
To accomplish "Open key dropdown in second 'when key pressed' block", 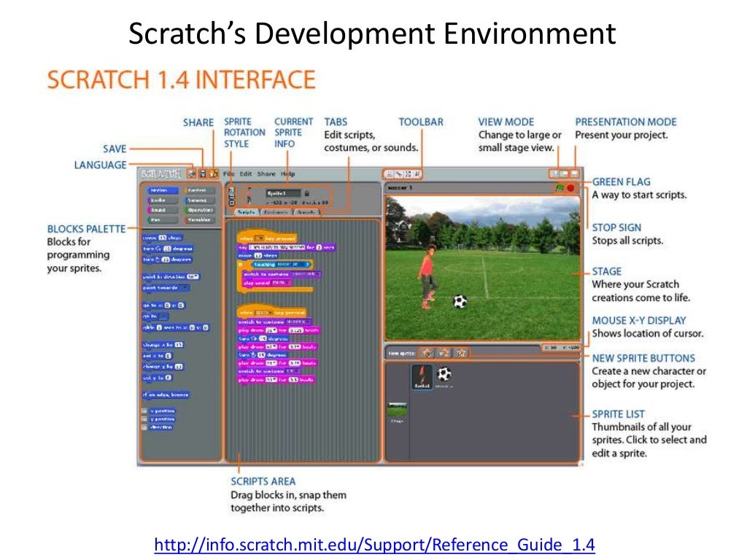I will click(x=263, y=312).
